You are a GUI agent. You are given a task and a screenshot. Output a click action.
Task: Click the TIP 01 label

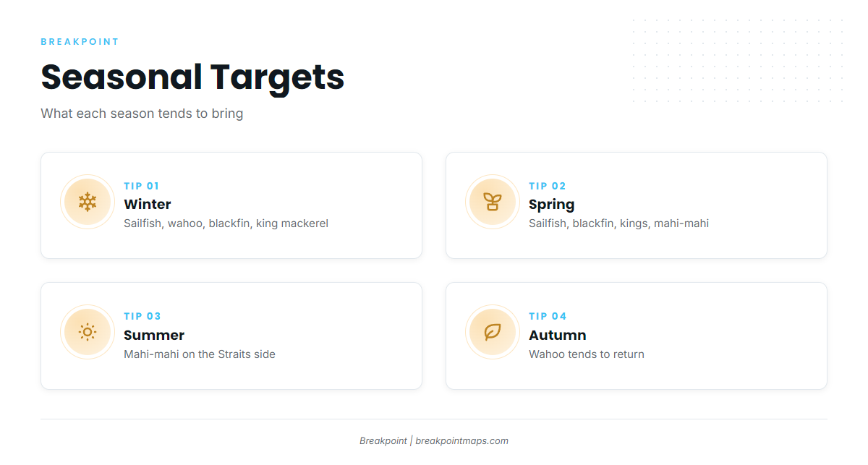142,186
